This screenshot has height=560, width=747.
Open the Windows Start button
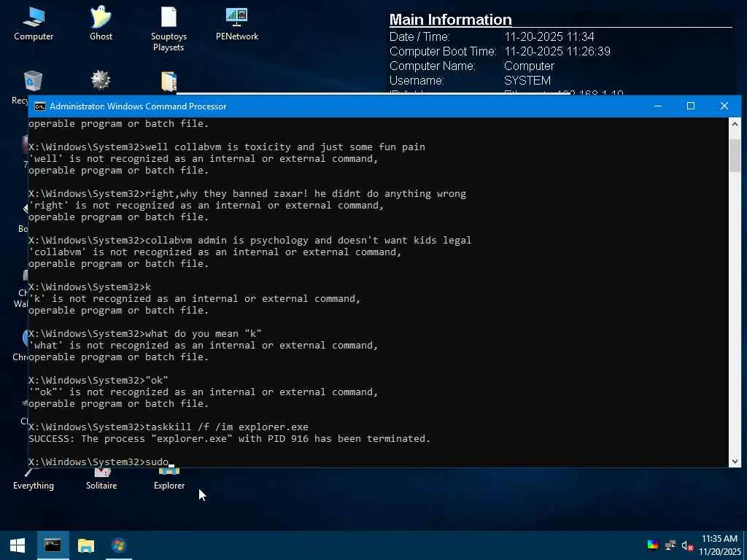coord(18,545)
